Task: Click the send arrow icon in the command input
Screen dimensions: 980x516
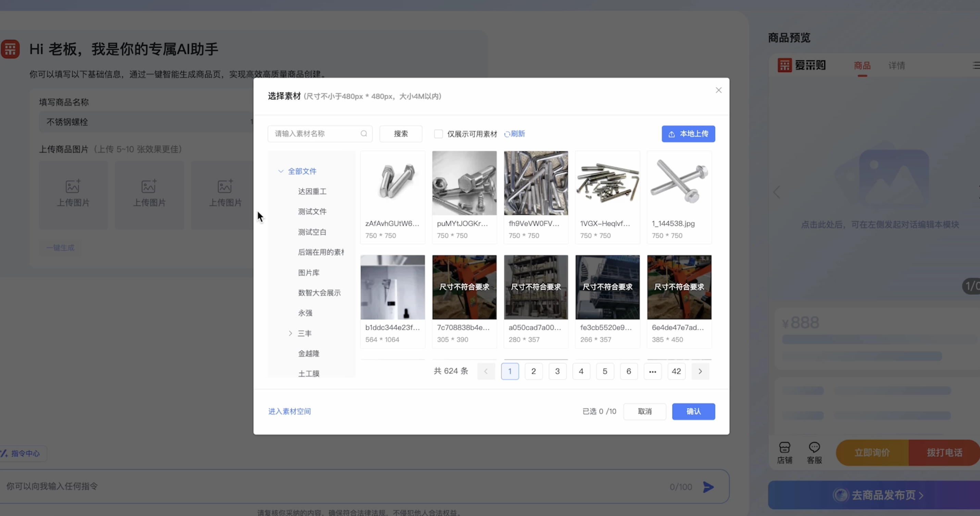Action: click(708, 487)
